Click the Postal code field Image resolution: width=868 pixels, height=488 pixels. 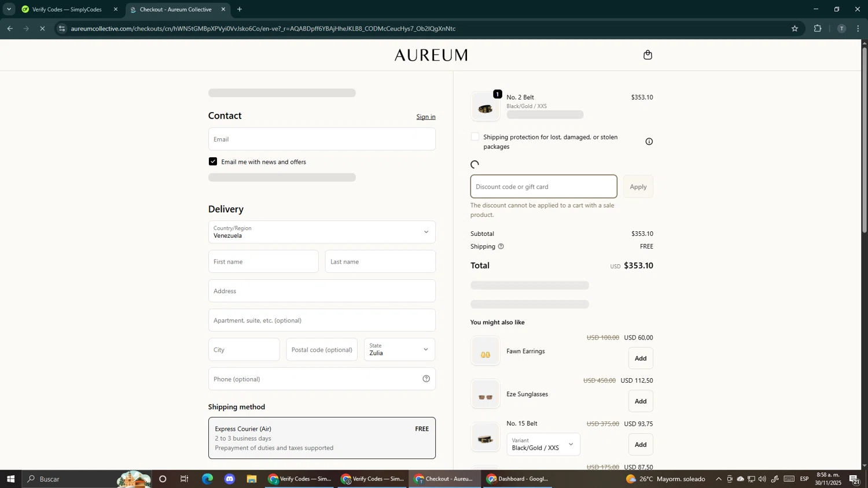point(322,350)
